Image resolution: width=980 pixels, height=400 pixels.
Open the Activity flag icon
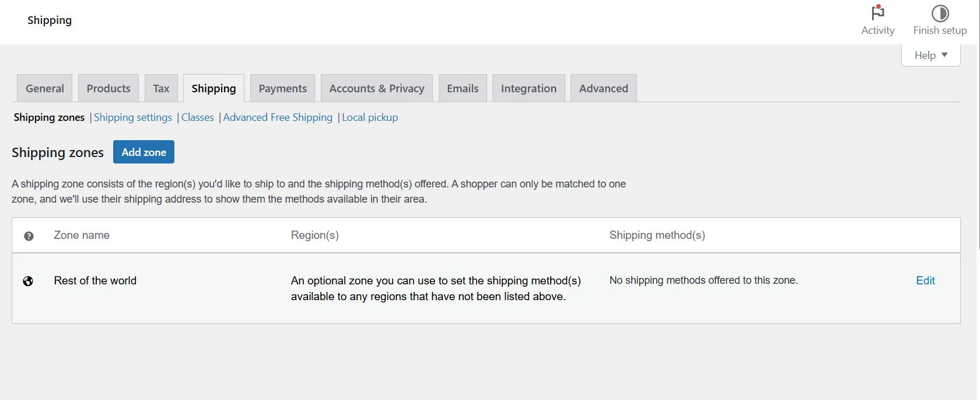[877, 13]
